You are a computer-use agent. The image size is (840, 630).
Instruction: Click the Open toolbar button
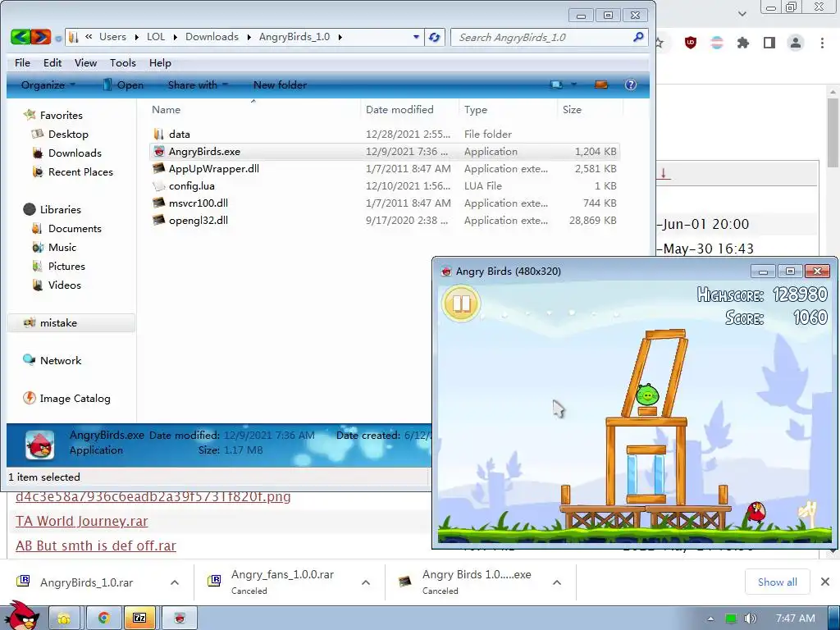pos(123,84)
